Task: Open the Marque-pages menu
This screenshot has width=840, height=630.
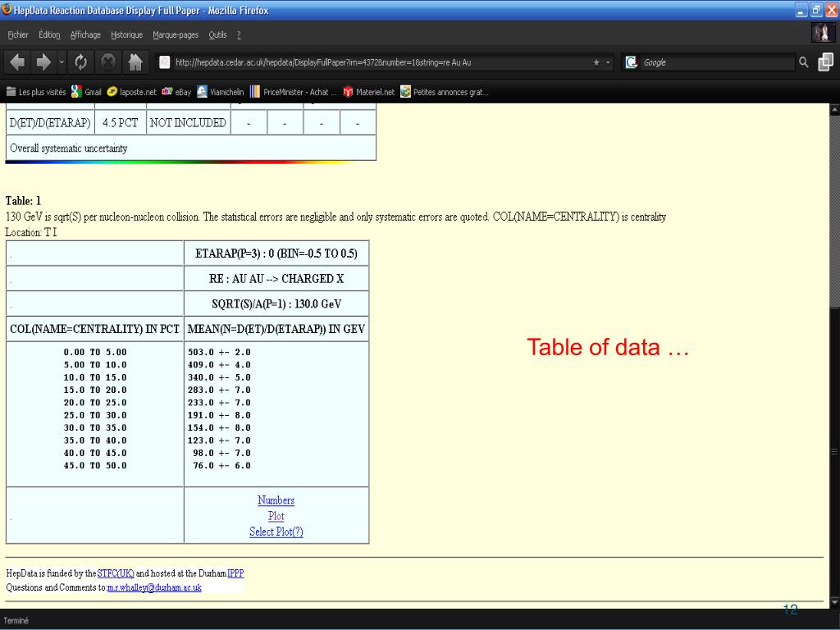Action: (x=176, y=34)
